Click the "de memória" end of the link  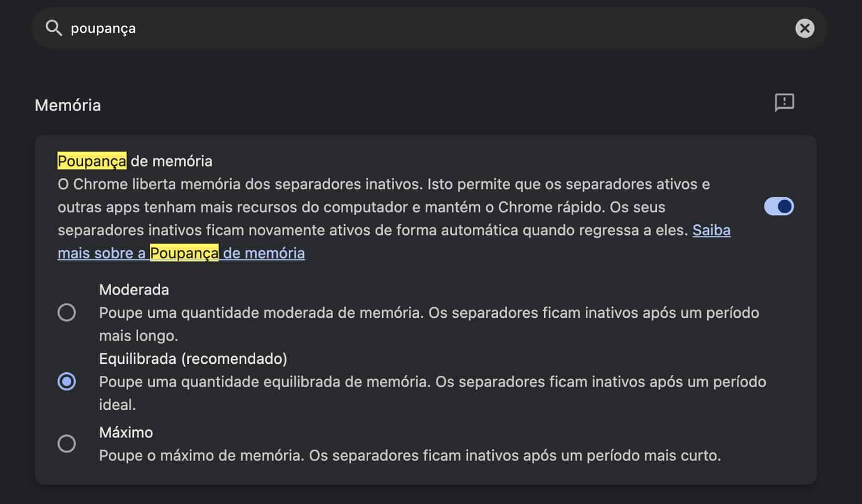[264, 254]
